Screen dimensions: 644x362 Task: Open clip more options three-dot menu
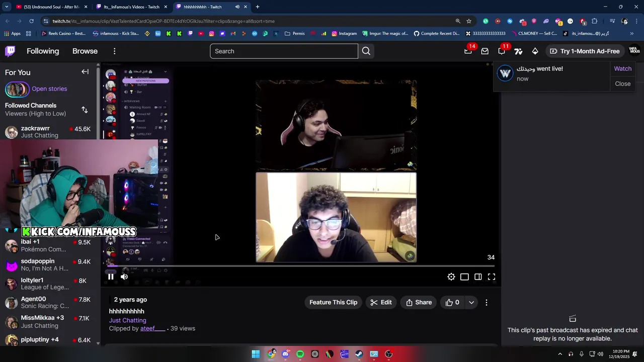486,302
